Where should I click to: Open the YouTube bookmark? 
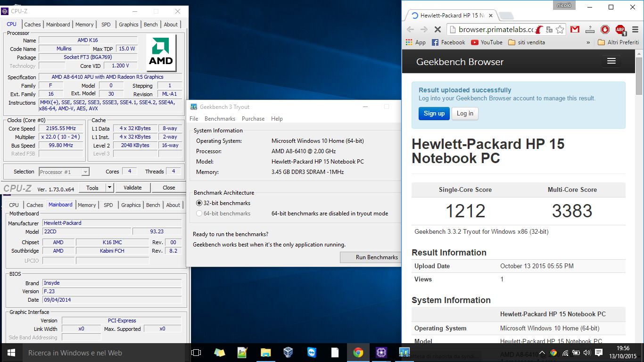(x=487, y=42)
